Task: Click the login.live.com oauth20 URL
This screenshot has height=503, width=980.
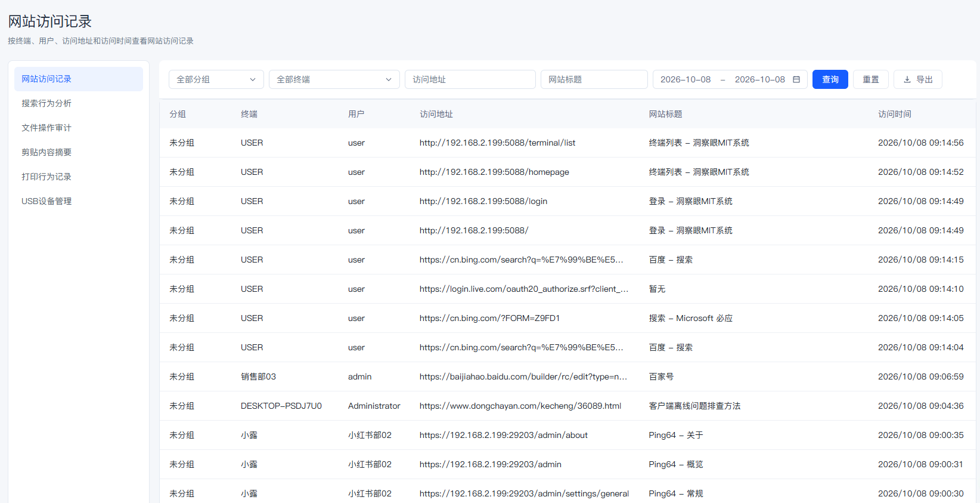Action: 524,289
